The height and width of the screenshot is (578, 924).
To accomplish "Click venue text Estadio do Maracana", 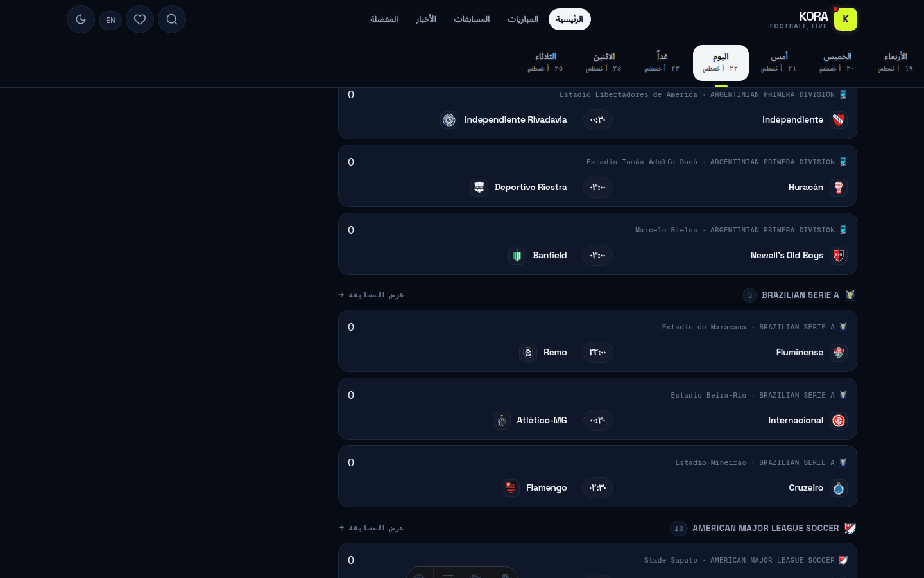I will click(x=704, y=327).
